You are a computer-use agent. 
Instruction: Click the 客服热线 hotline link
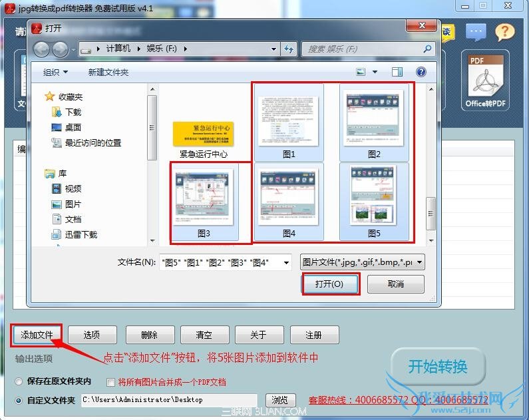[399, 401]
